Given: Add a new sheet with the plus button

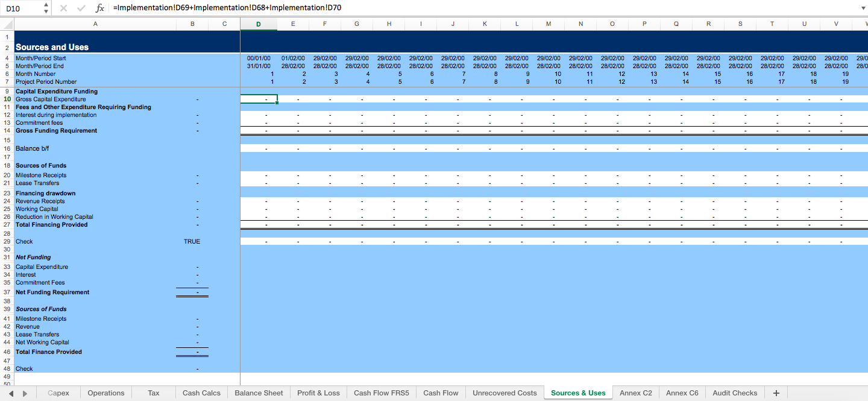Looking at the screenshot, I should coord(776,393).
